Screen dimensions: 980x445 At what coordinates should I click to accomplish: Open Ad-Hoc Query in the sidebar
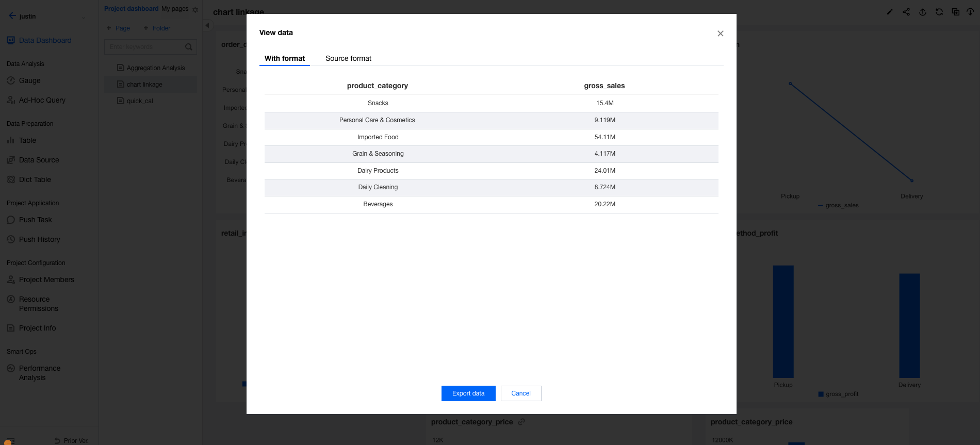point(42,100)
